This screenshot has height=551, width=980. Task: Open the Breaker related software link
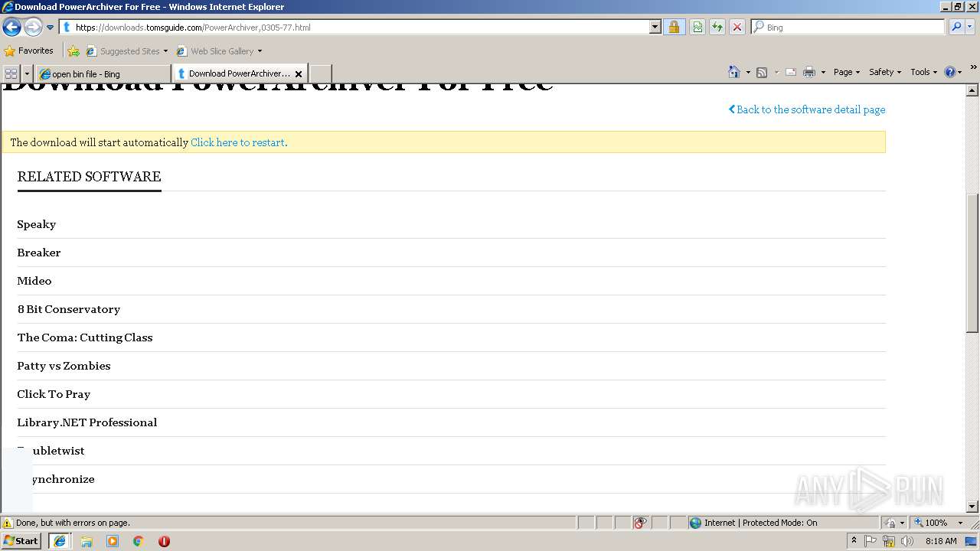click(39, 253)
